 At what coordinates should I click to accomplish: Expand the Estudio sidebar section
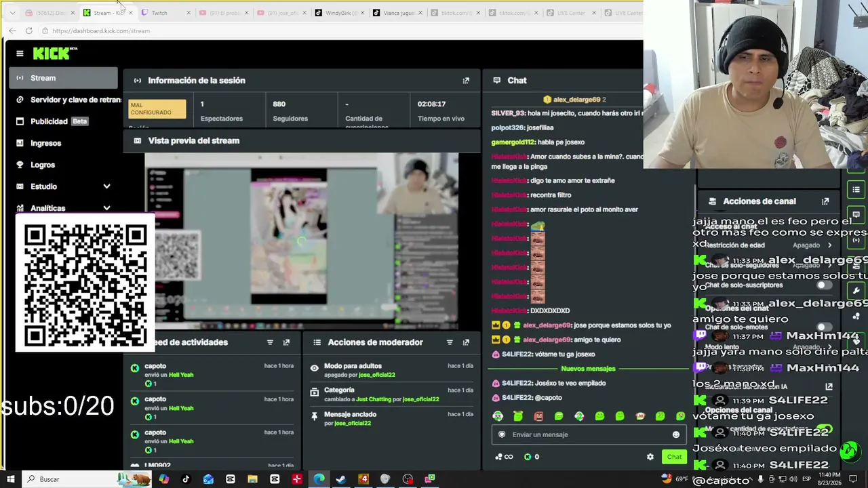[x=106, y=186]
